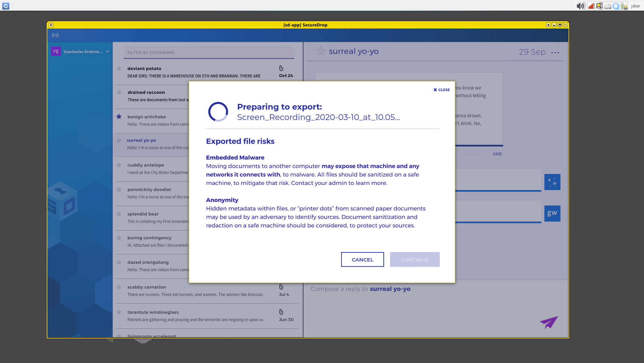
Task: Star the persnickity doodler source
Action: click(x=119, y=189)
